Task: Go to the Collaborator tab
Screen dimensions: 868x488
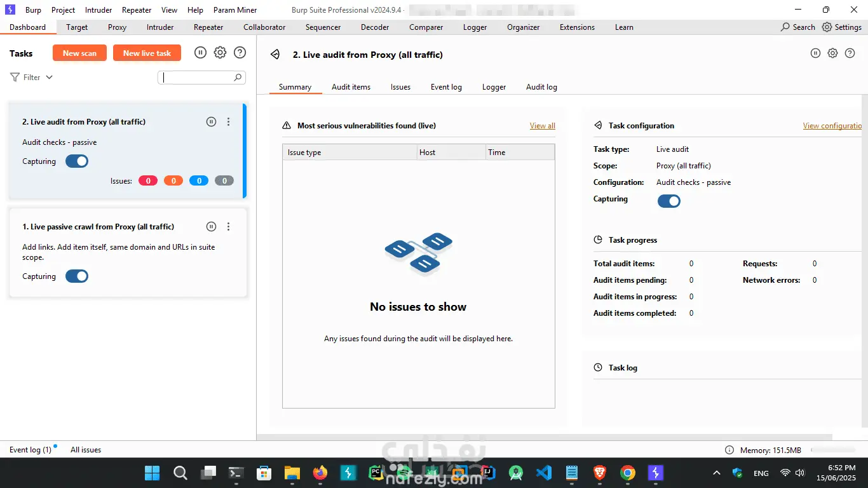Action: 264,27
